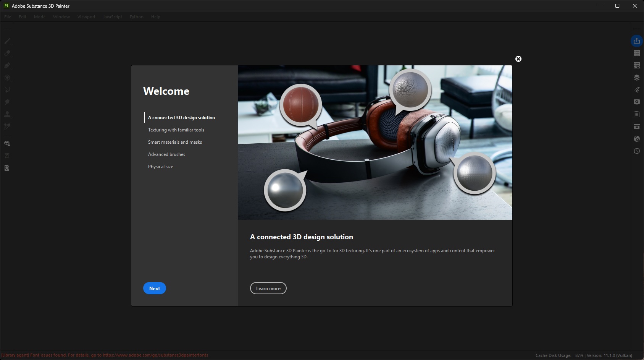Open the Shader settings sphere icon

coord(636,139)
